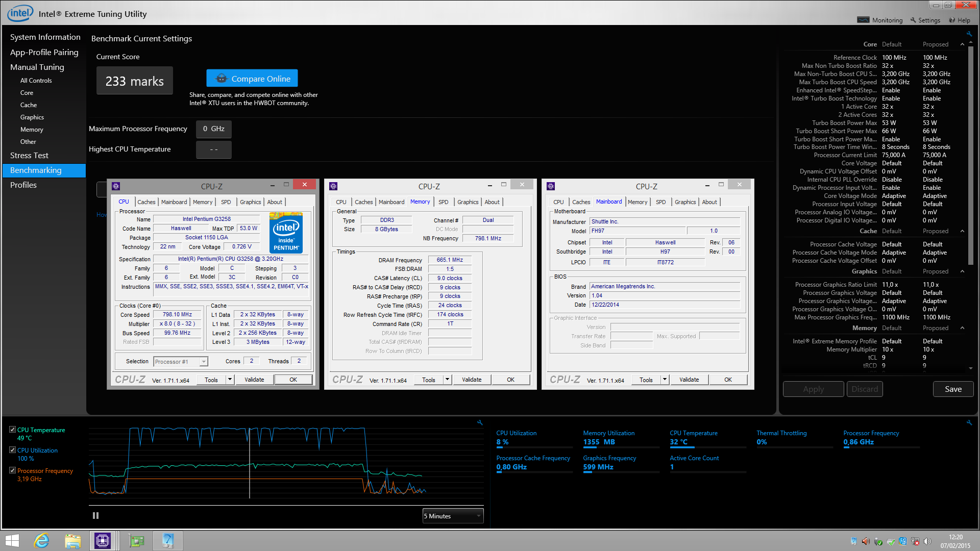Select All Controls under Manual Tuning
Screen dimensions: 980x551
point(36,81)
